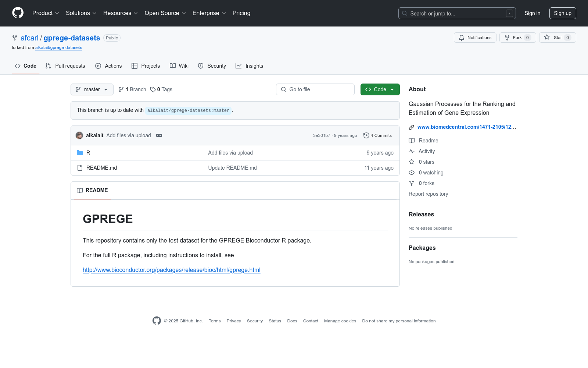Screen dimensions: 588x368
Task: Open the R folder's Add files via upload commit
Action: pos(230,153)
